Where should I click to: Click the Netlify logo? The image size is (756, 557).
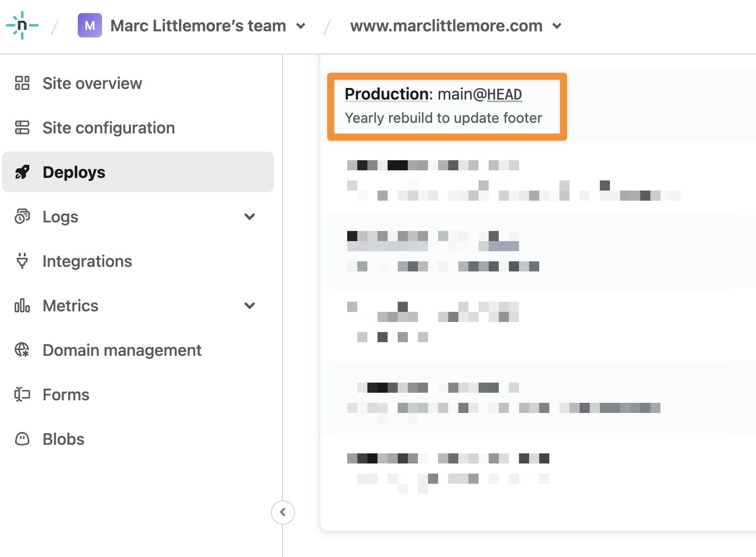coord(22,26)
